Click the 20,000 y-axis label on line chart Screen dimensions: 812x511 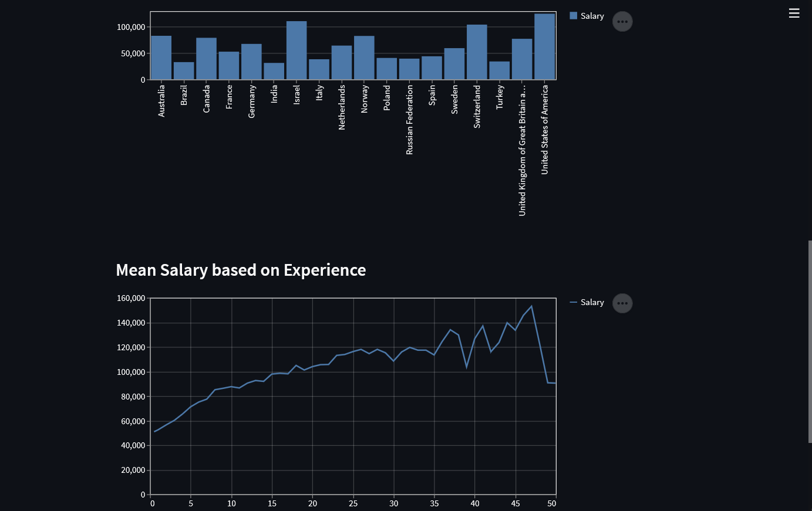point(133,470)
